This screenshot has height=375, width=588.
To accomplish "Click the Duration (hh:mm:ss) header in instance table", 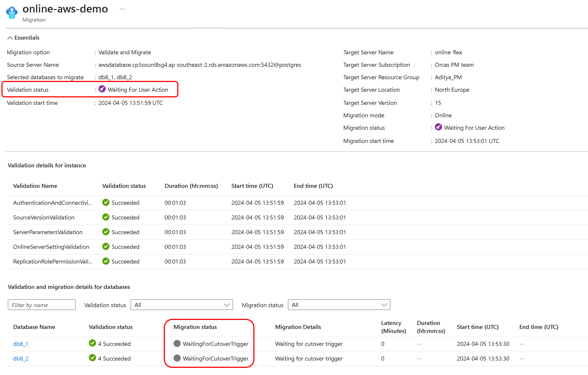I will pyautogui.click(x=191, y=186).
